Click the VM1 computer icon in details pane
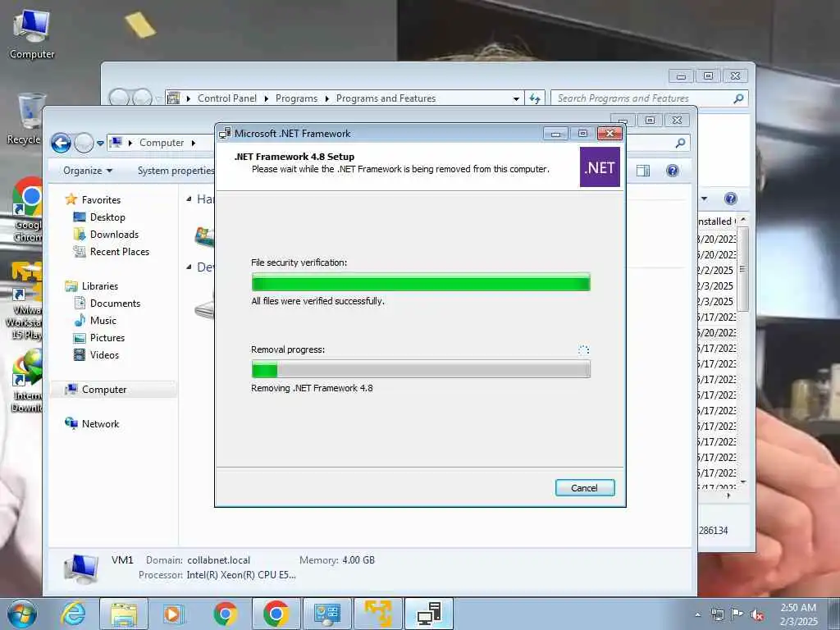 tap(81, 568)
